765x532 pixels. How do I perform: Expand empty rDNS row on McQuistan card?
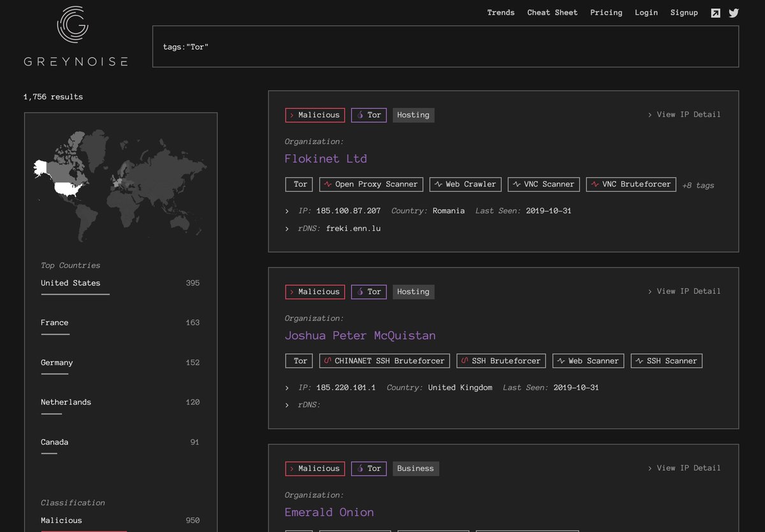point(288,405)
